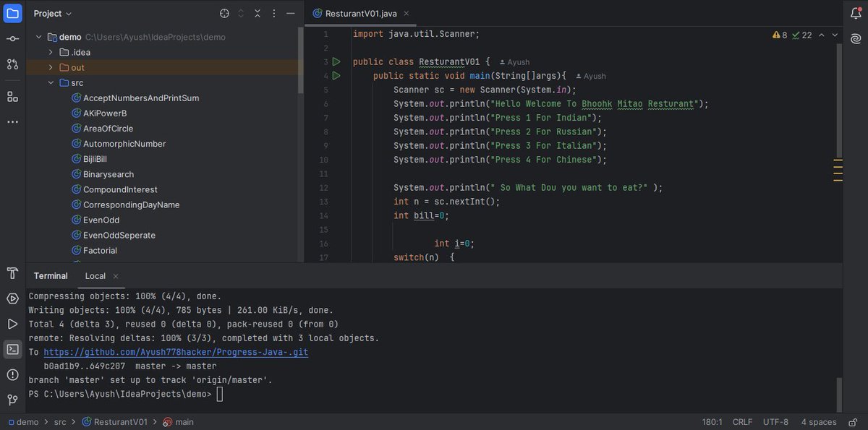
Task: Open the Terminal tool window icon
Action: tap(12, 349)
